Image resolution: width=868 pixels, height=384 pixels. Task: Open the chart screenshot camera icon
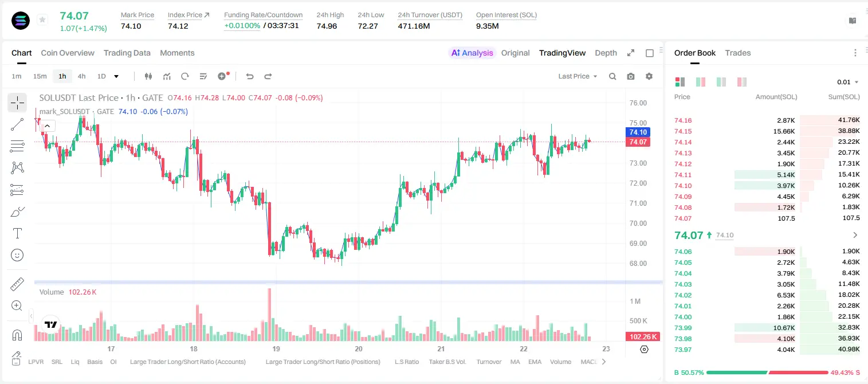[631, 76]
